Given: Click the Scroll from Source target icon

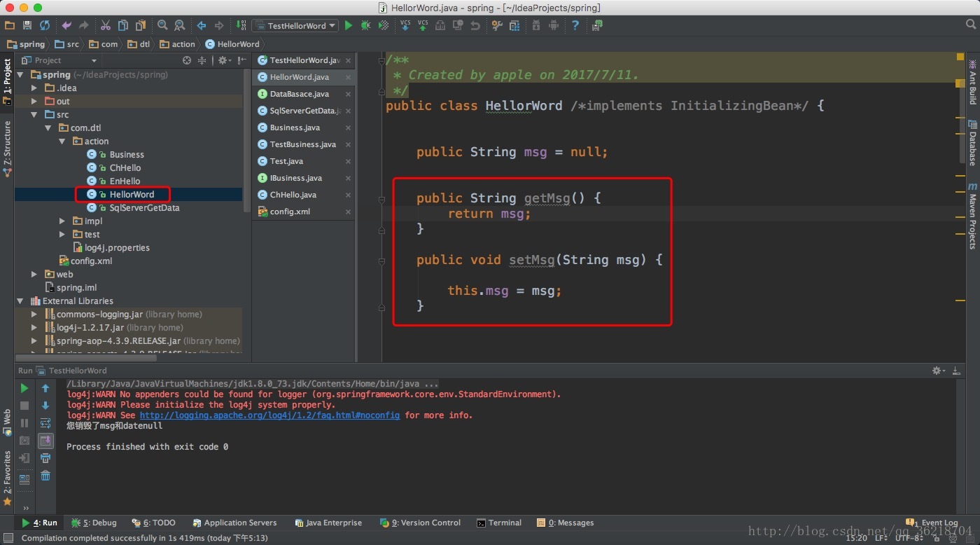Looking at the screenshot, I should (x=187, y=60).
